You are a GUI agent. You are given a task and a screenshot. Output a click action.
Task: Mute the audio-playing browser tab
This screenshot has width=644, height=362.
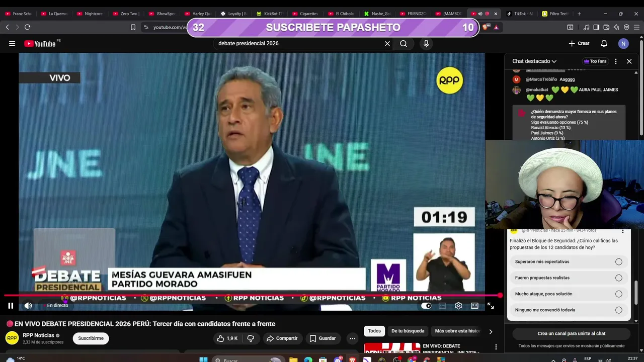[480, 14]
